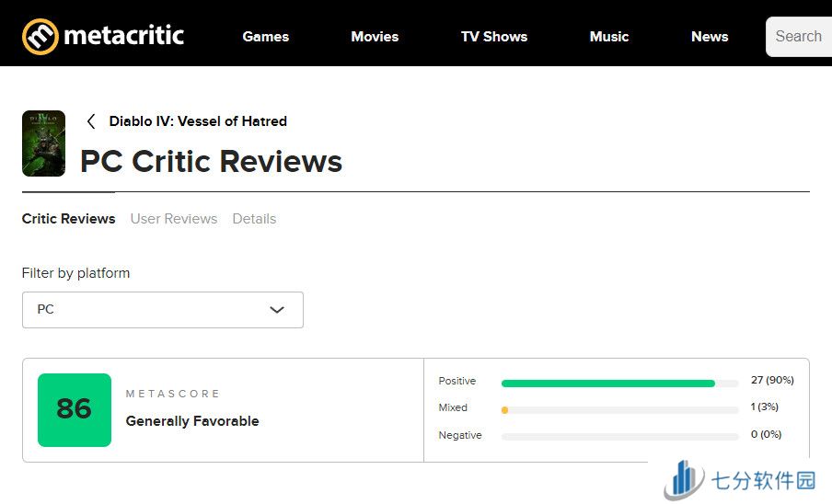
Task: Click the Metacritic logo icon
Action: tap(39, 37)
